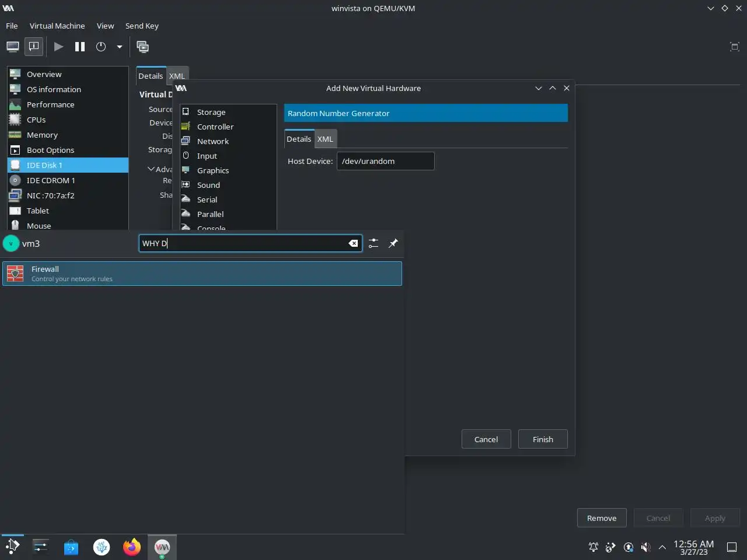Select Boot Options in hardware list
Screen dimensions: 747x560
(68, 150)
